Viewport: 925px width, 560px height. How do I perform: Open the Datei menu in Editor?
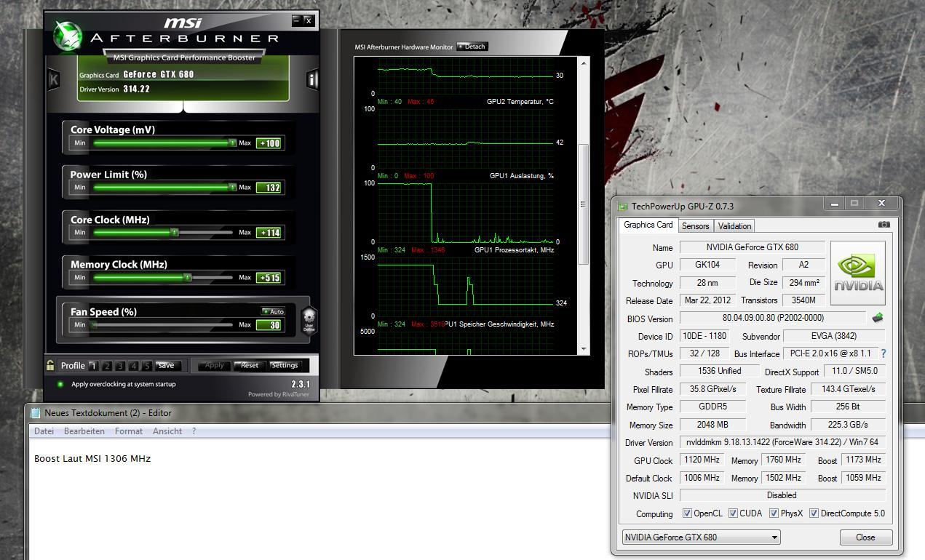point(44,431)
